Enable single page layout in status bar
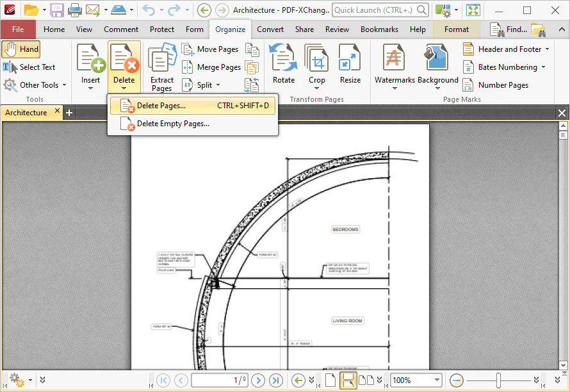The height and width of the screenshot is (392, 570). [x=331, y=380]
